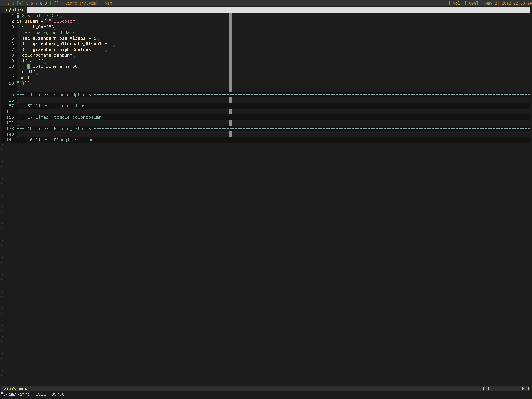Expand the Main options fold
This screenshot has width=532, height=399.
pyautogui.click(x=273, y=106)
